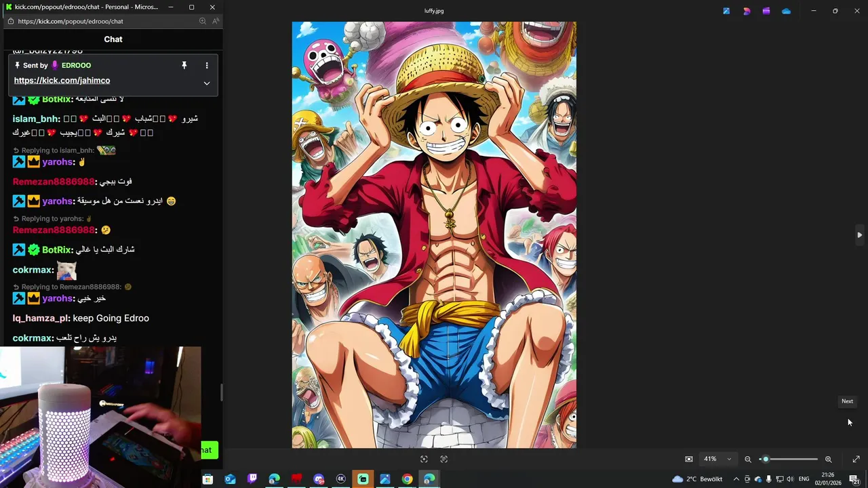Click the Photos zoom slider handle
Image resolution: width=868 pixels, height=488 pixels.
click(x=766, y=459)
